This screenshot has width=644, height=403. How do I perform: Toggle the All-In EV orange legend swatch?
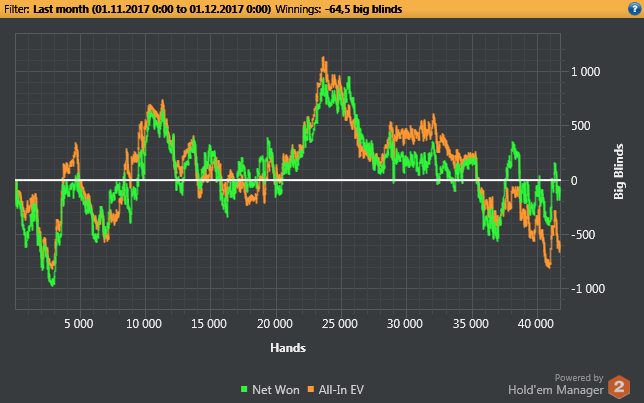[311, 389]
